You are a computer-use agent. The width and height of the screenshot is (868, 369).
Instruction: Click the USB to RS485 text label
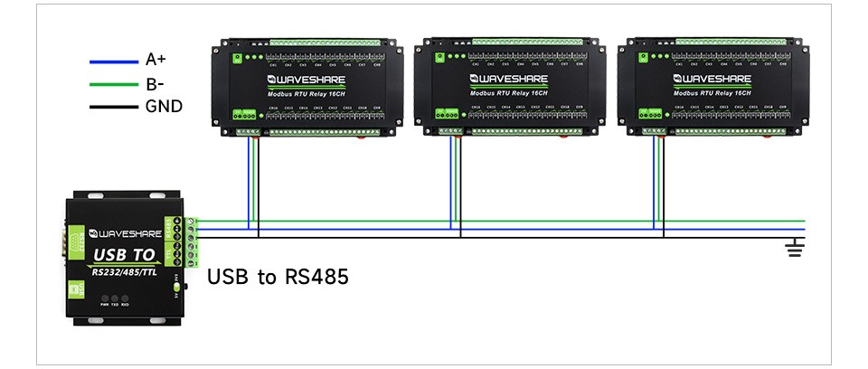click(278, 277)
